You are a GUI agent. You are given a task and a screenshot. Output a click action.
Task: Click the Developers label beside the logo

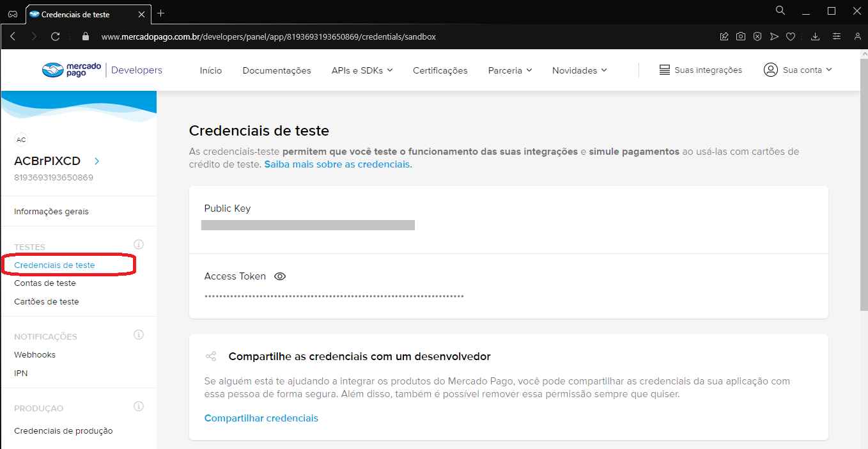[137, 70]
